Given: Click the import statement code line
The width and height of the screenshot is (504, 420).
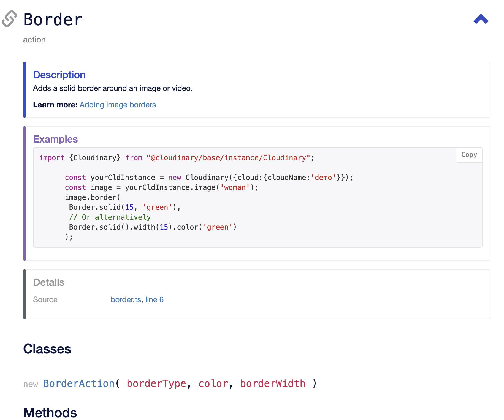Looking at the screenshot, I should click(x=177, y=158).
